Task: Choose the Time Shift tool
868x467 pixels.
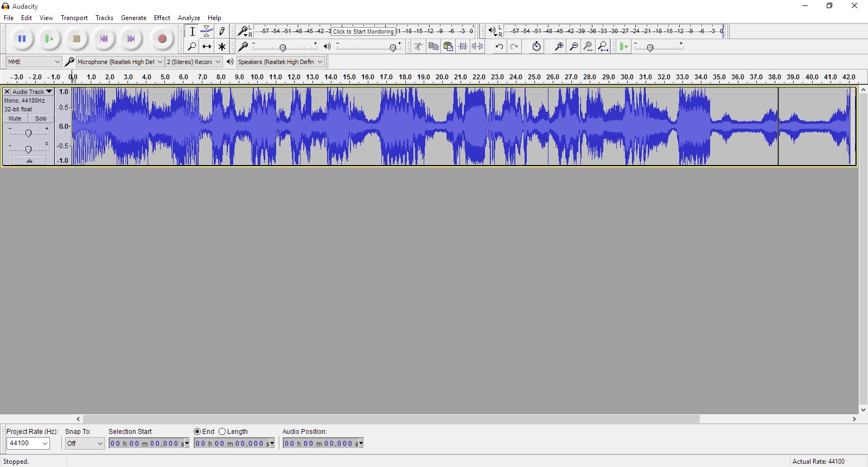Action: (207, 47)
